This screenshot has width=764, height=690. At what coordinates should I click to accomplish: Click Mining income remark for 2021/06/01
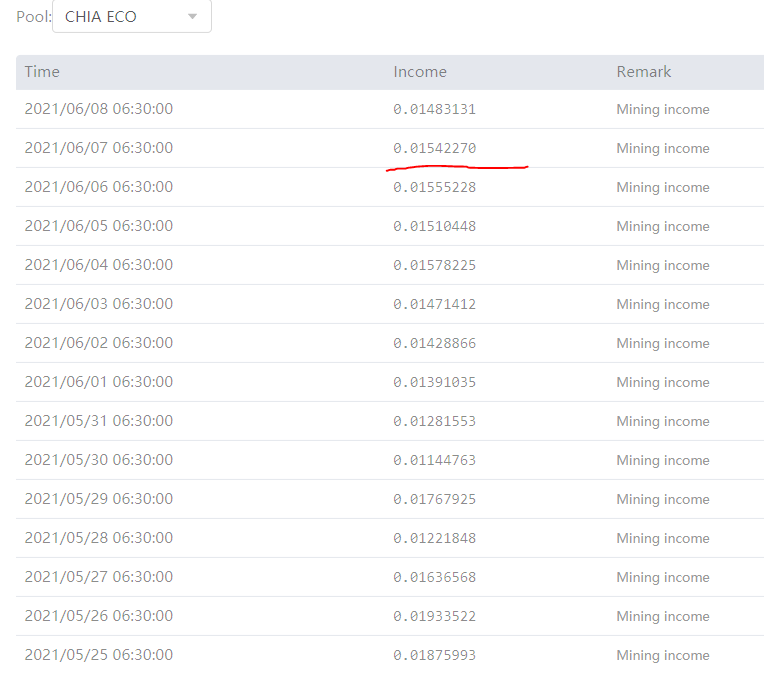tap(663, 382)
